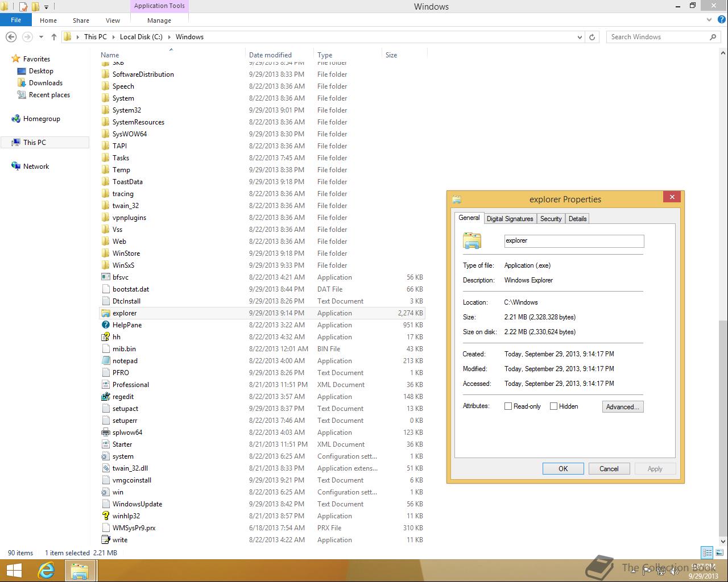Screen dimensions: 728x582
Task: Select the notepad application icon
Action: 105,361
